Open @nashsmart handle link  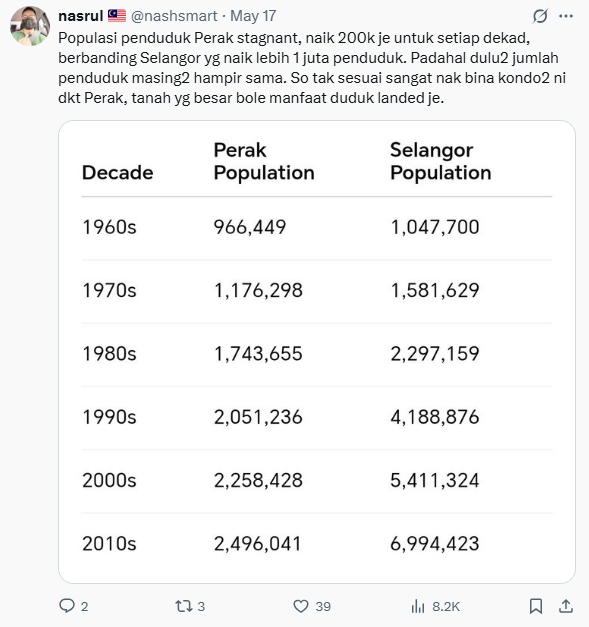[174, 16]
